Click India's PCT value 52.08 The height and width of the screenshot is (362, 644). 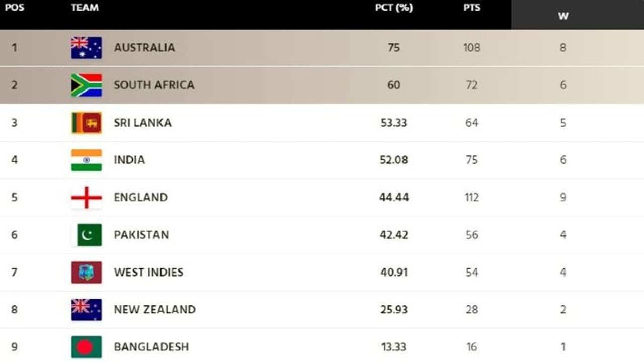click(393, 160)
